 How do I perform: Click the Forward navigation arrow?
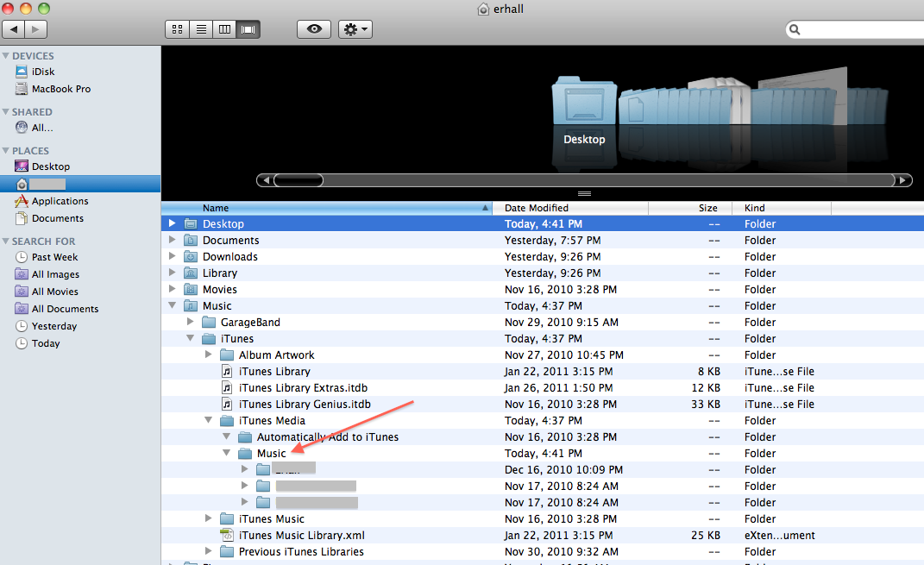pos(36,29)
